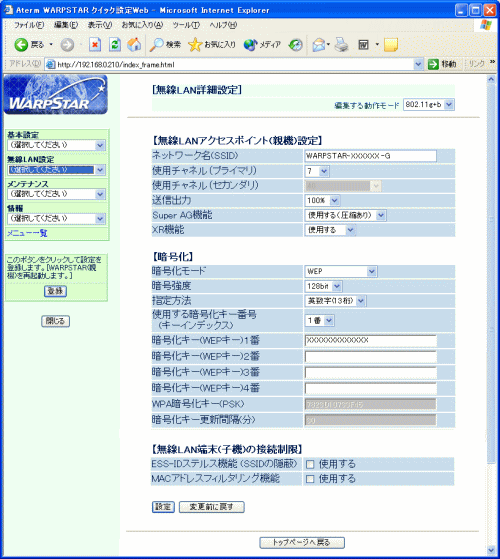Image resolution: width=500 pixels, height=559 pixels.
Task: Open the 暗号強度 128bit dropdown
Action: pos(324,286)
